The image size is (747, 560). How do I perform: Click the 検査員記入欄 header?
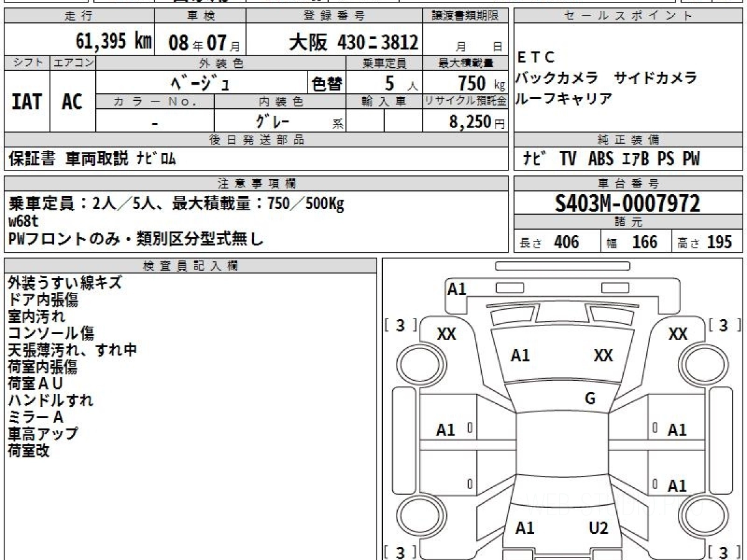point(190,266)
